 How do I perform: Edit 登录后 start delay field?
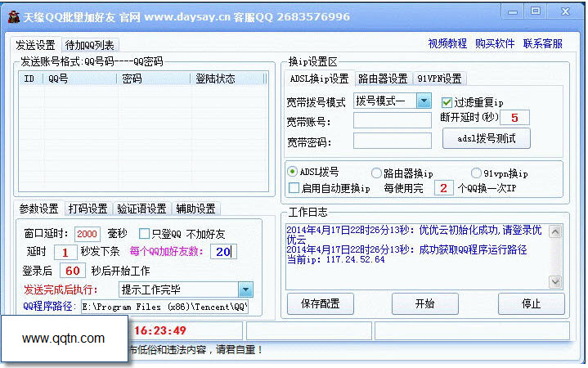(x=72, y=271)
